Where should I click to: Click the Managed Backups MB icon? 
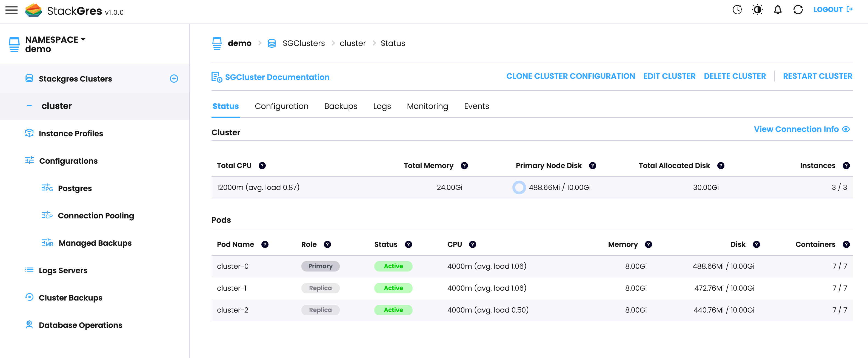[x=47, y=242]
